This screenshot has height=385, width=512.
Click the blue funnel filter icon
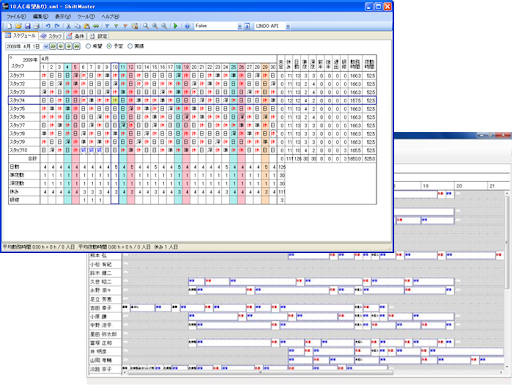click(x=107, y=26)
